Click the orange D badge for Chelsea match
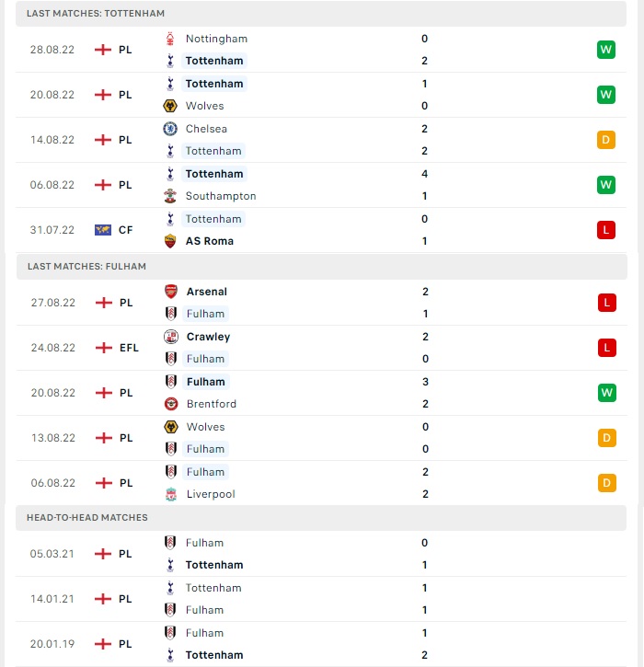This screenshot has height=667, width=644. (605, 140)
